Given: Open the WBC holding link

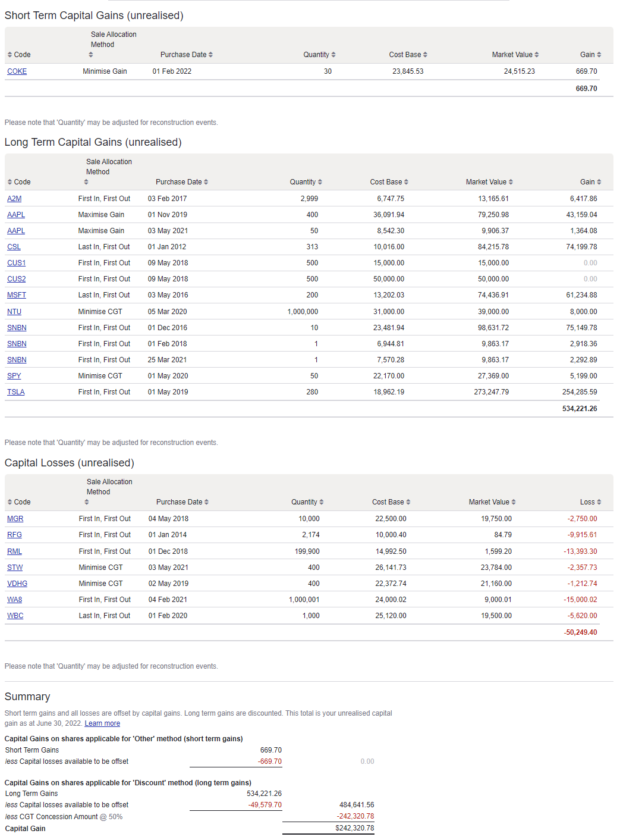Looking at the screenshot, I should click(14, 615).
